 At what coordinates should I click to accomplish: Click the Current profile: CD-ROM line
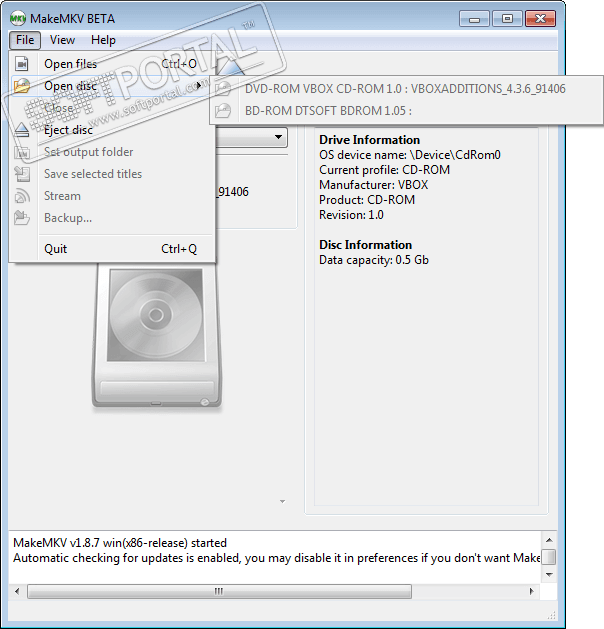[x=384, y=170]
